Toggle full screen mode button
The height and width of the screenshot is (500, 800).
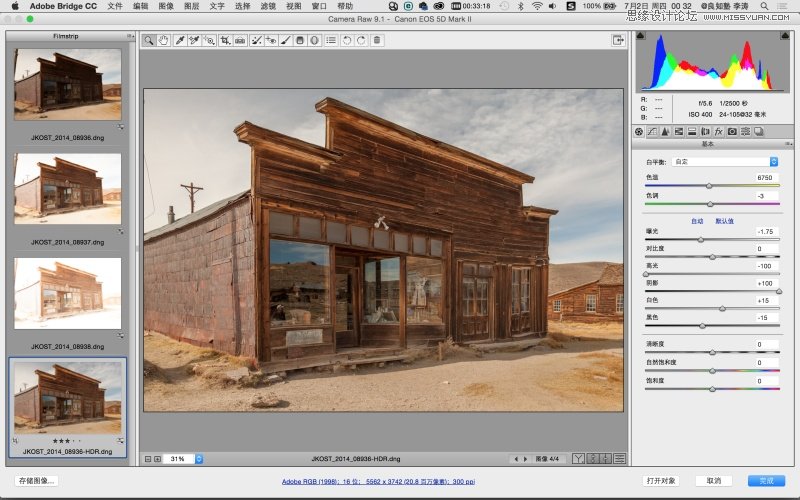(619, 40)
